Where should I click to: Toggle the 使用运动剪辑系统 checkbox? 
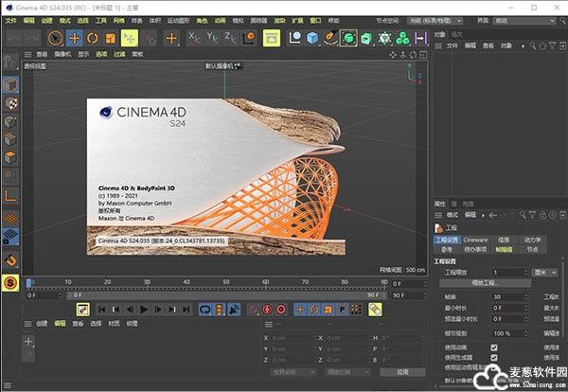pos(494,368)
